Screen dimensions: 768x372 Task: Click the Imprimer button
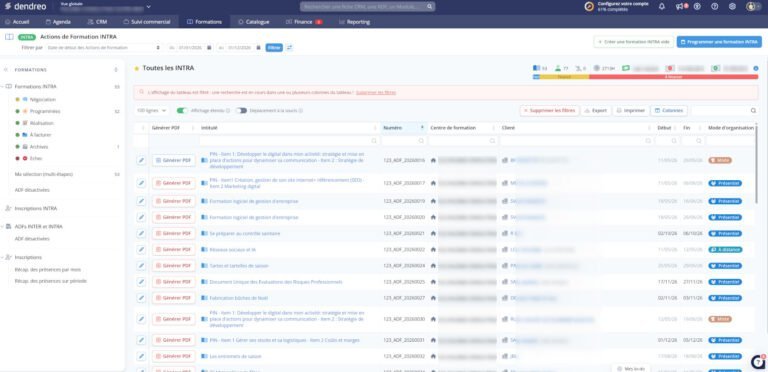[631, 111]
